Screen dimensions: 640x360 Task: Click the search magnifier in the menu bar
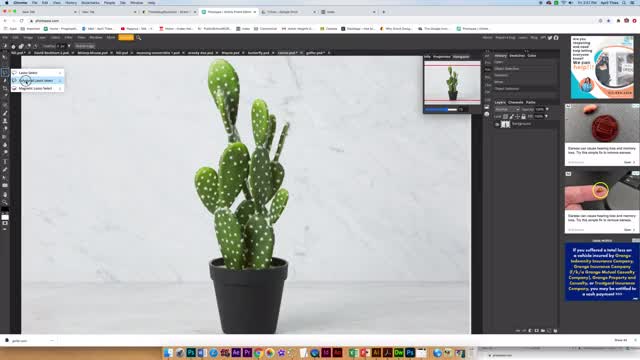coord(139,38)
